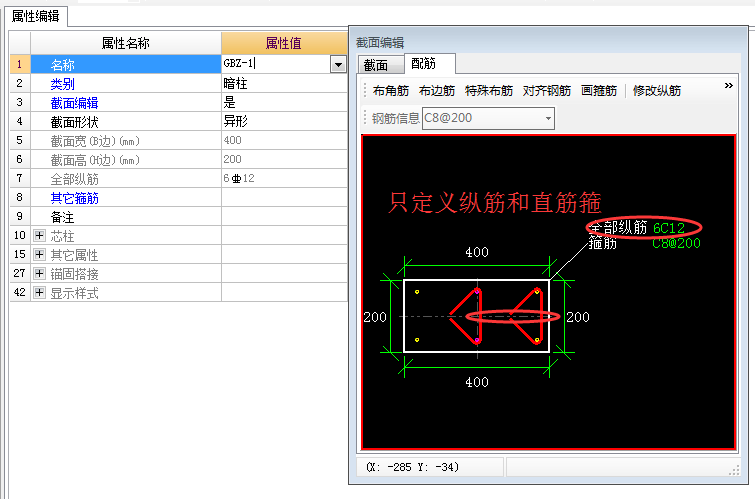
Task: Expand the 显示样式 property group
Action: click(x=39, y=292)
